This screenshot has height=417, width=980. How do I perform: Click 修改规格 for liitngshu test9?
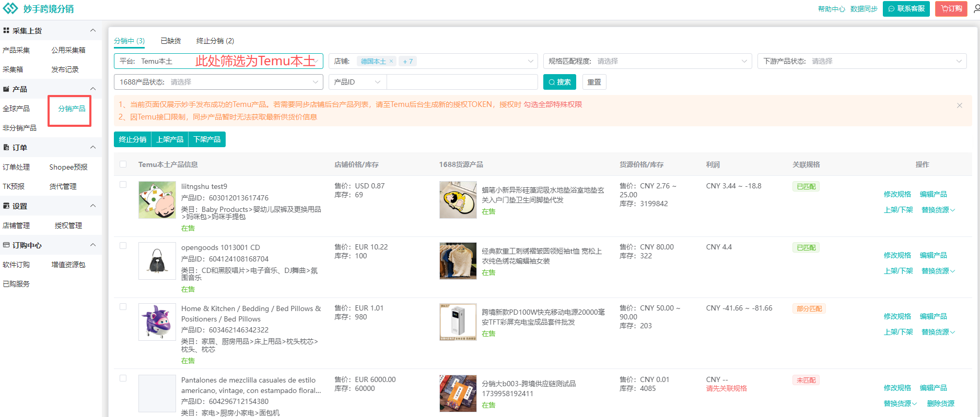897,194
